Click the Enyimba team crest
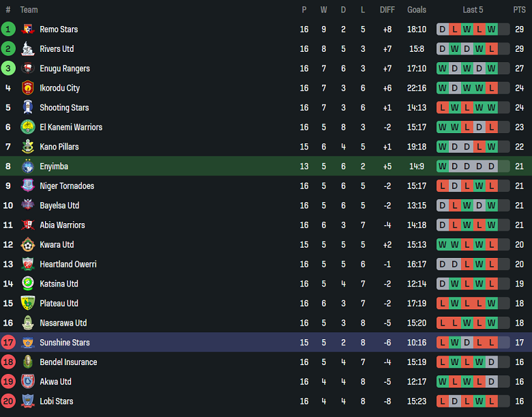The image size is (532, 417). click(x=28, y=167)
